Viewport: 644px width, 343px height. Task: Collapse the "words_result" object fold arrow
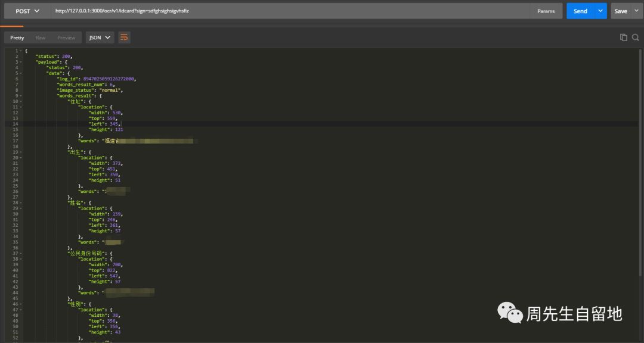tap(20, 96)
